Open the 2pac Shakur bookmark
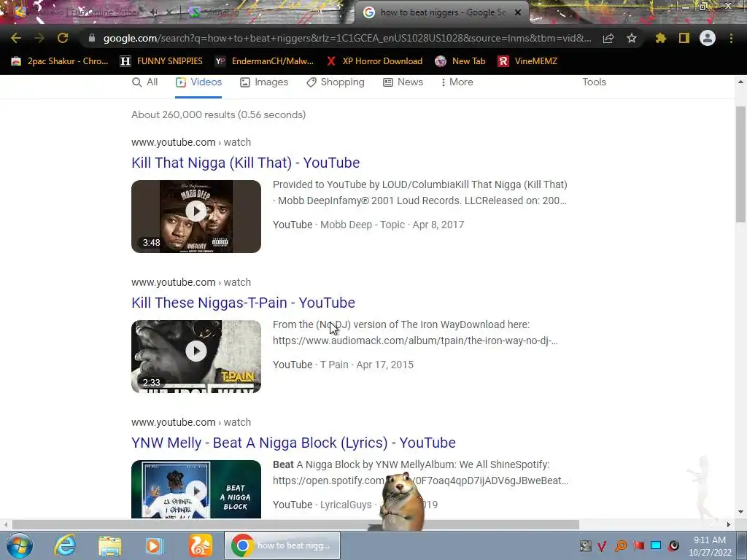The image size is (747, 560). [60, 61]
